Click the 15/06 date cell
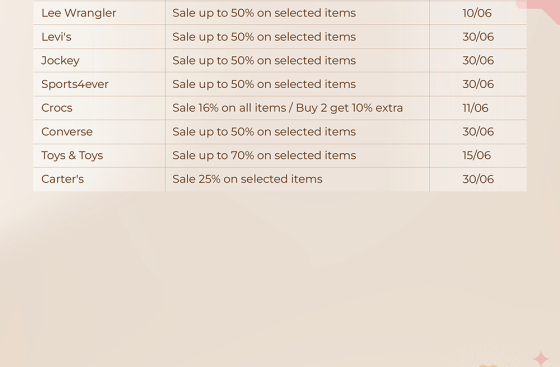 pos(478,156)
